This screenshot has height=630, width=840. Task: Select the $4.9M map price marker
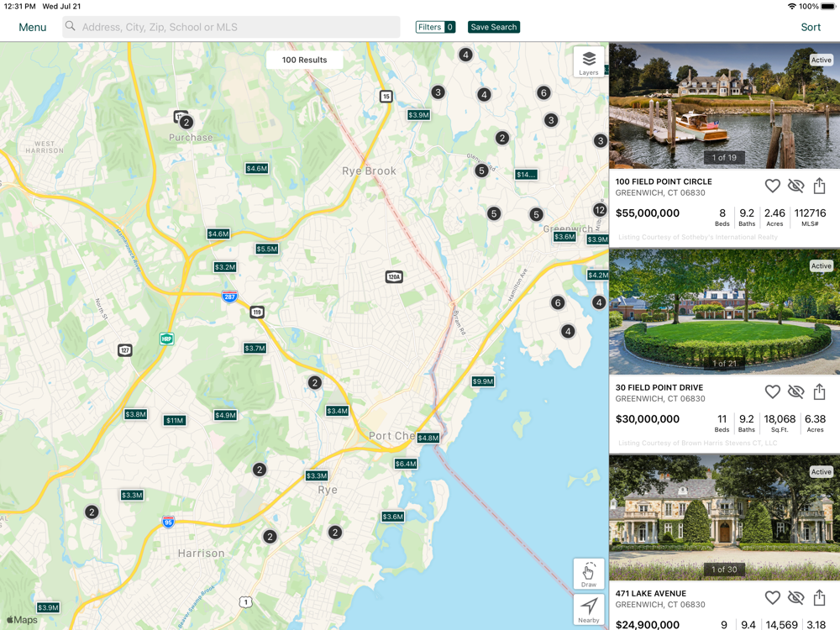coord(225,415)
